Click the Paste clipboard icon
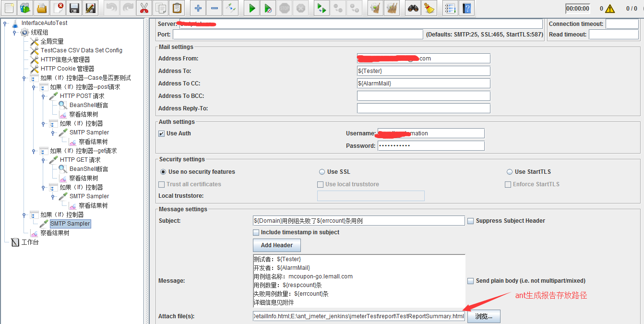The height and width of the screenshot is (324, 644). click(177, 8)
